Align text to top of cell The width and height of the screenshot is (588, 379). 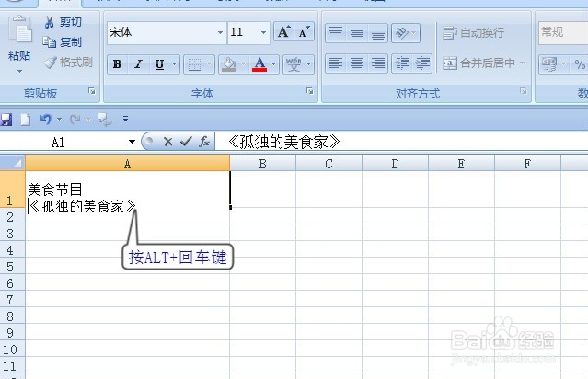pos(336,33)
